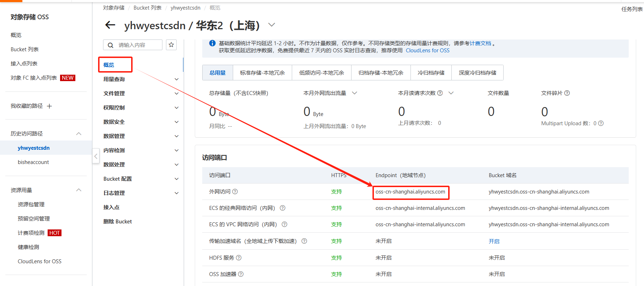Switch to 冷归档存储 tab
Screen dimensions: 644x286
click(431, 73)
